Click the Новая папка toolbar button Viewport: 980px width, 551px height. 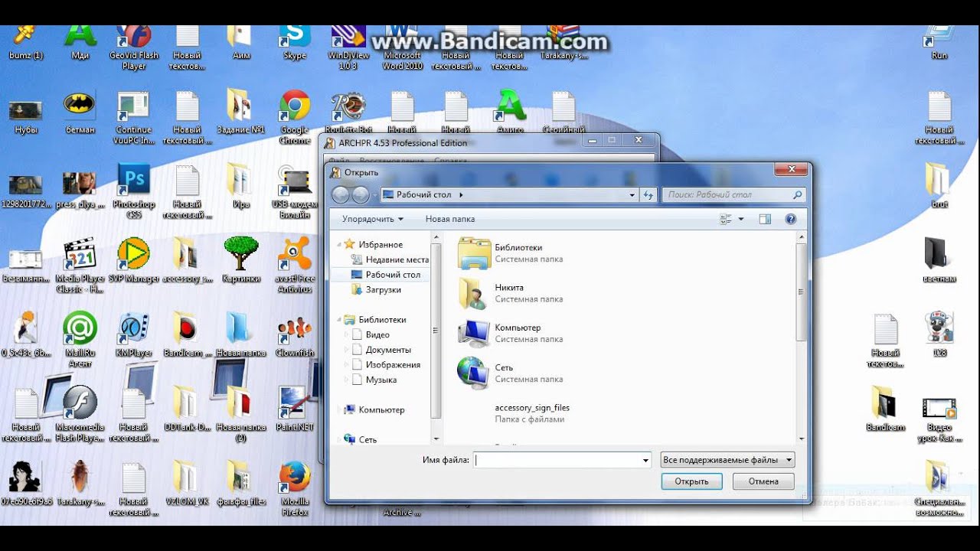(x=450, y=219)
